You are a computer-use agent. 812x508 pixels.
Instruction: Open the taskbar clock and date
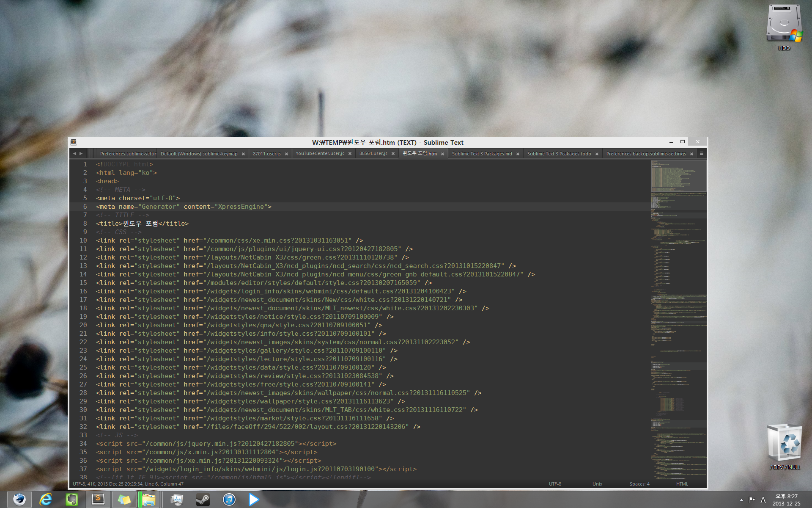click(786, 500)
